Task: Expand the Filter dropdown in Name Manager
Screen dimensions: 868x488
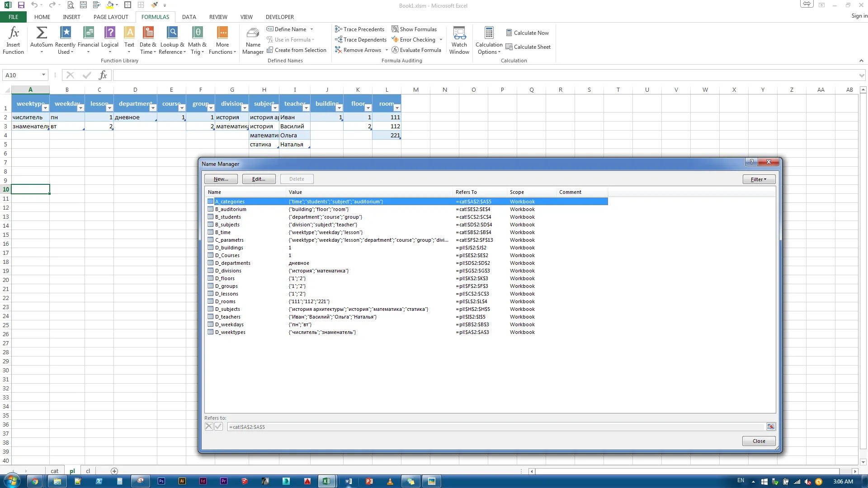Action: 759,179
